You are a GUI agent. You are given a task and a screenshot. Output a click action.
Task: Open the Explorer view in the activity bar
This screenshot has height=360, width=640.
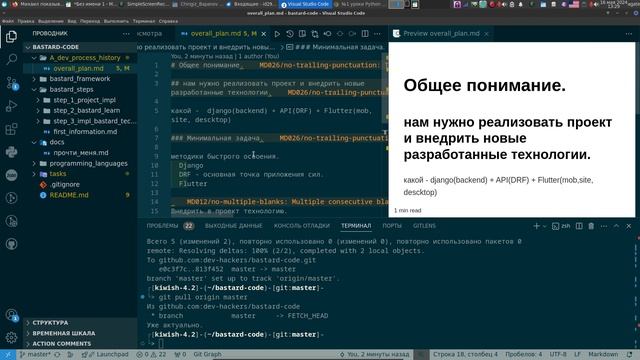(11, 37)
